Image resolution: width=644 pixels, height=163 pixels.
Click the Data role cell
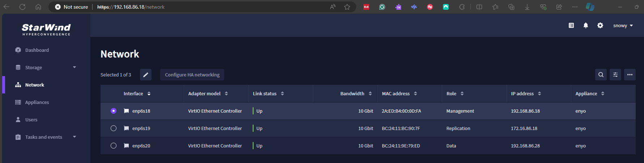click(451, 146)
